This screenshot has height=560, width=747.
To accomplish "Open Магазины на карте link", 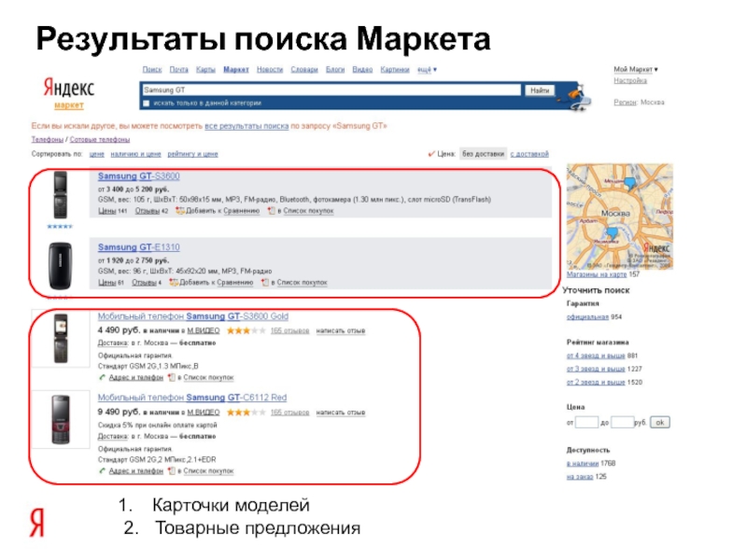I will point(597,274).
